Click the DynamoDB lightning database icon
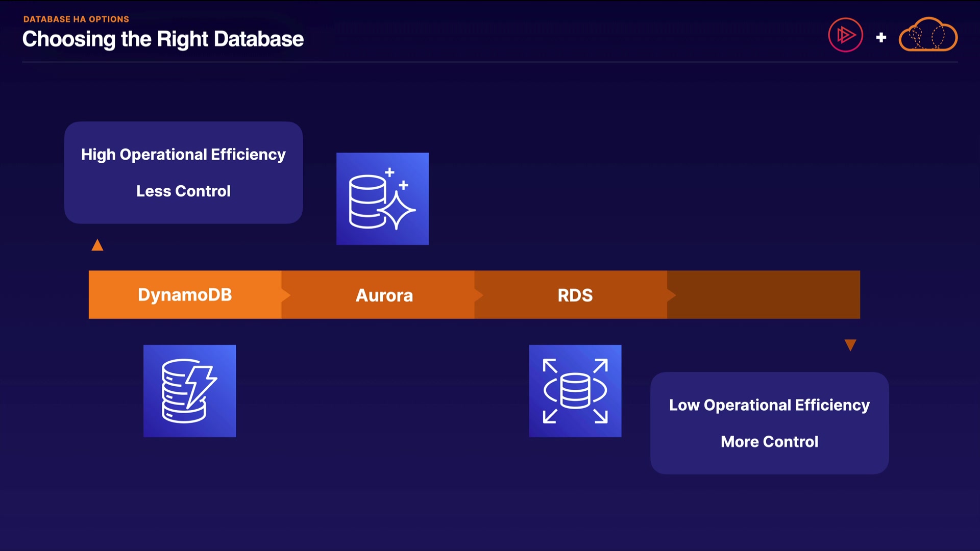This screenshot has width=980, height=551. tap(189, 391)
